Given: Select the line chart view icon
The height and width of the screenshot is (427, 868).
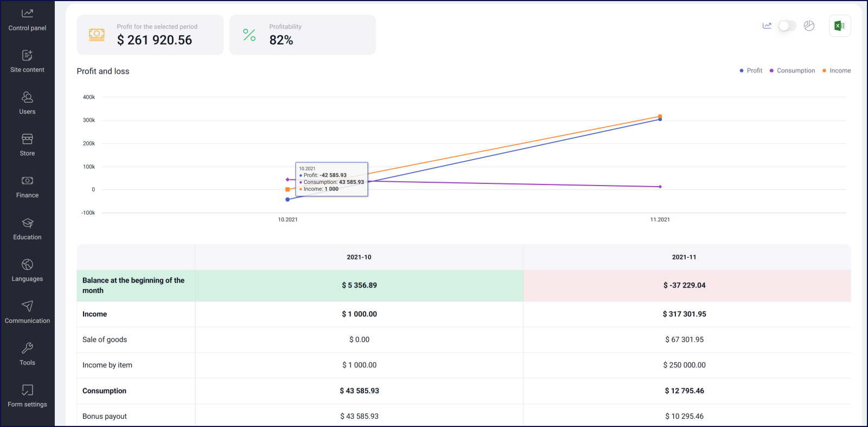Looking at the screenshot, I should point(767,26).
